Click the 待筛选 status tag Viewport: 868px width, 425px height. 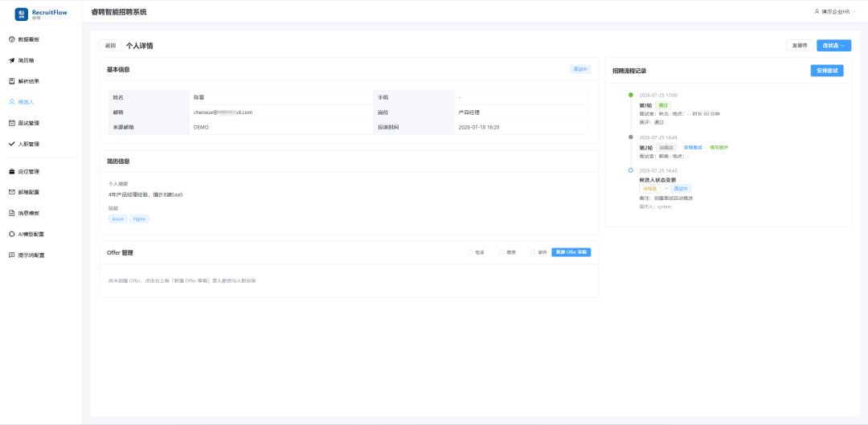tap(649, 189)
